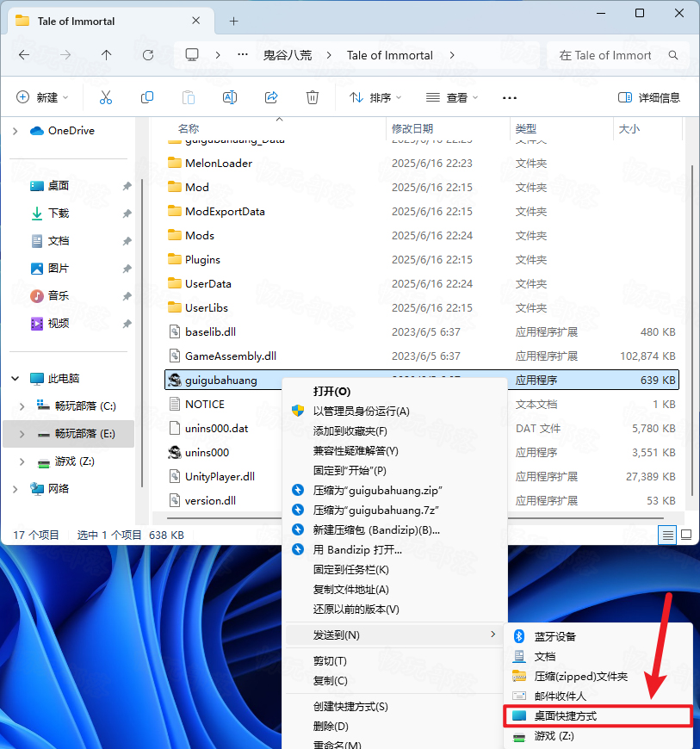The image size is (700, 749).
Task: Select the unins000 application file icon
Action: pos(175,452)
